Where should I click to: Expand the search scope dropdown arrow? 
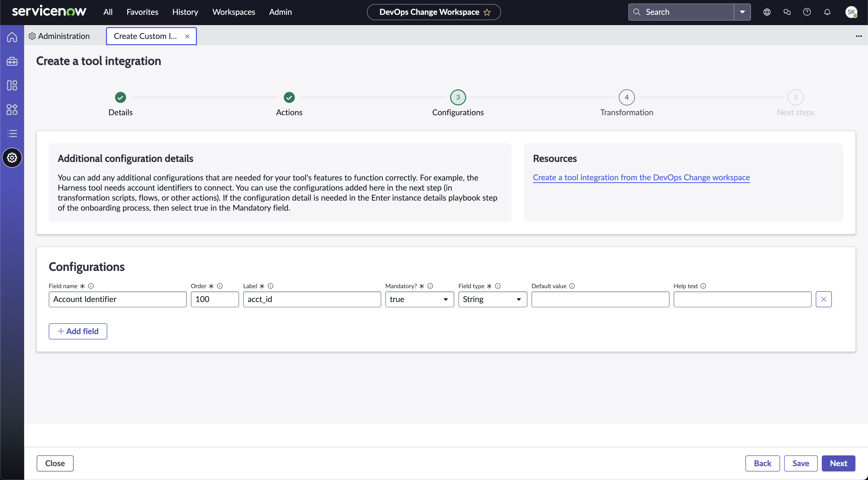click(742, 12)
